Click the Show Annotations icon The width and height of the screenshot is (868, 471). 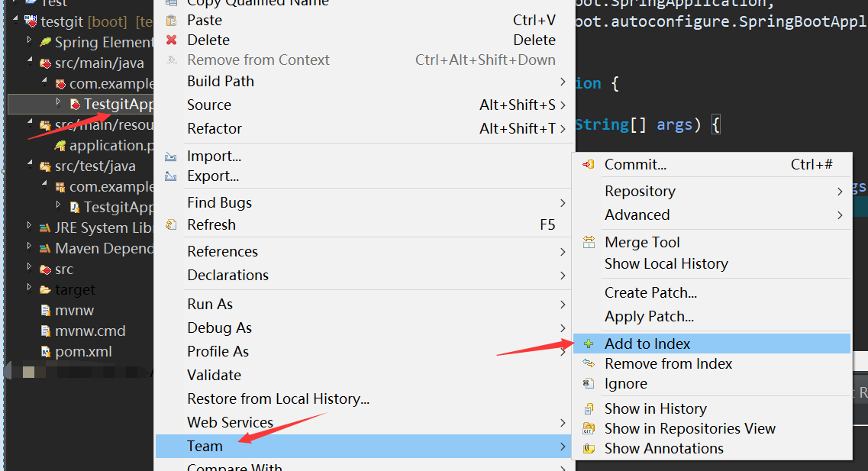[589, 449]
